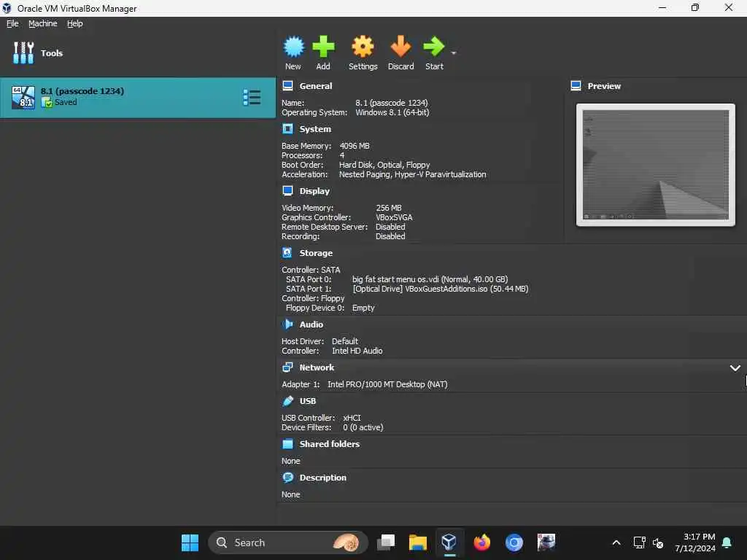Discard the saved state
The height and width of the screenshot is (560, 747).
[400, 47]
